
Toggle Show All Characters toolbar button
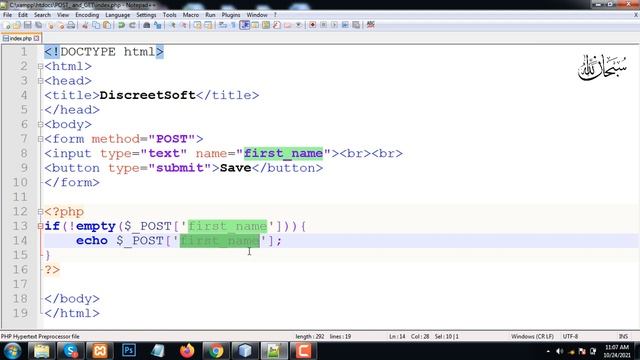click(x=233, y=25)
